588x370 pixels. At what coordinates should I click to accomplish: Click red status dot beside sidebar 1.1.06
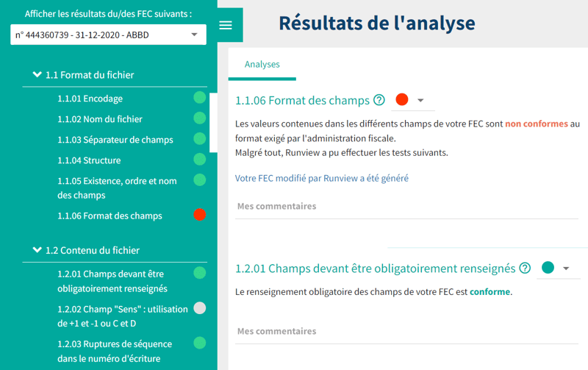pos(199,215)
